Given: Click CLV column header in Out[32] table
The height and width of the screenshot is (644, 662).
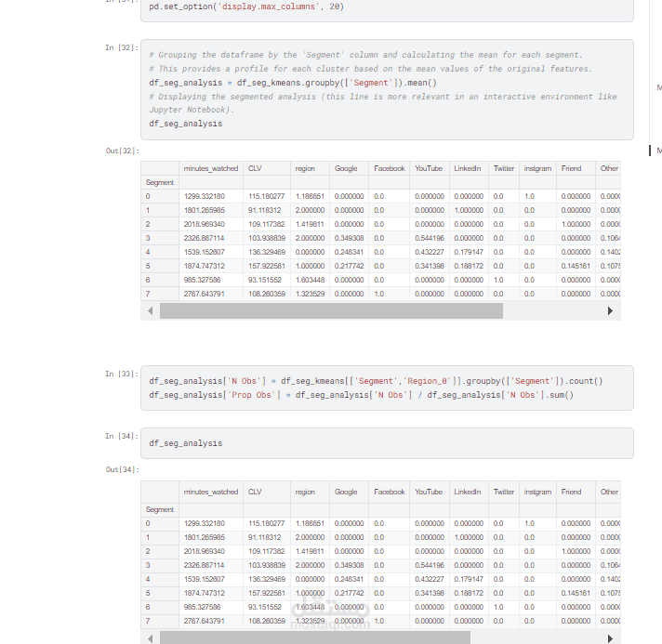Looking at the screenshot, I should 255,168.
